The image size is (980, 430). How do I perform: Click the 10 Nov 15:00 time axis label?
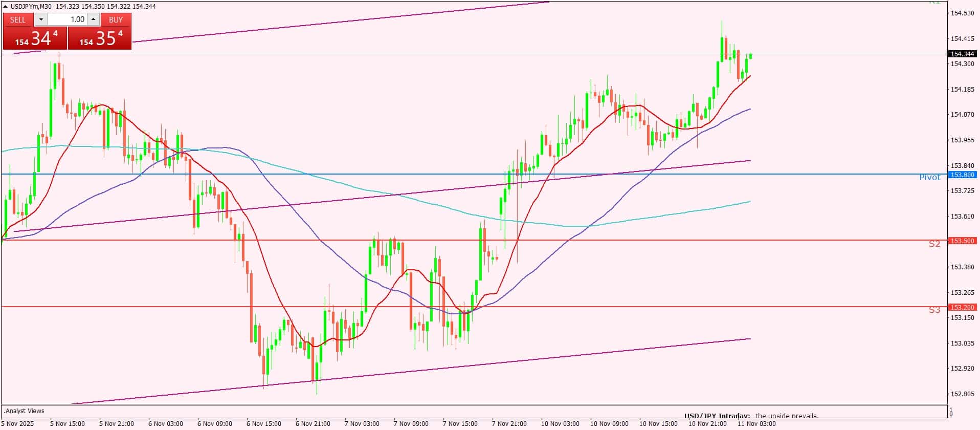pyautogui.click(x=658, y=424)
